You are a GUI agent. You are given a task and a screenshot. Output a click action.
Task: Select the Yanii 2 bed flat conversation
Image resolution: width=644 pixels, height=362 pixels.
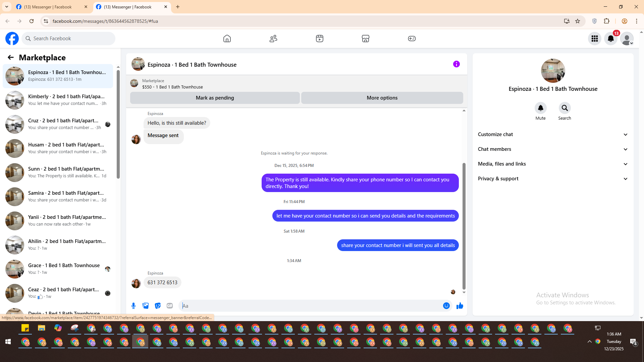58,221
